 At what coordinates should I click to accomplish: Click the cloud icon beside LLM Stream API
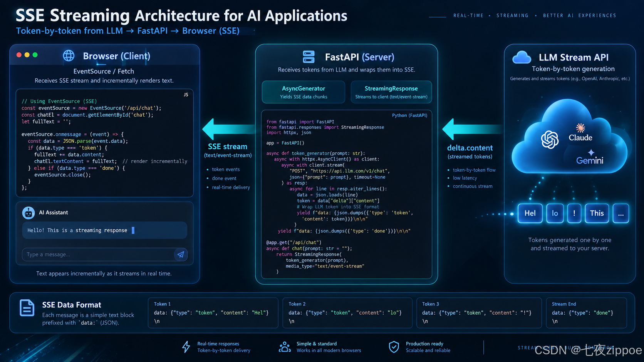[522, 57]
